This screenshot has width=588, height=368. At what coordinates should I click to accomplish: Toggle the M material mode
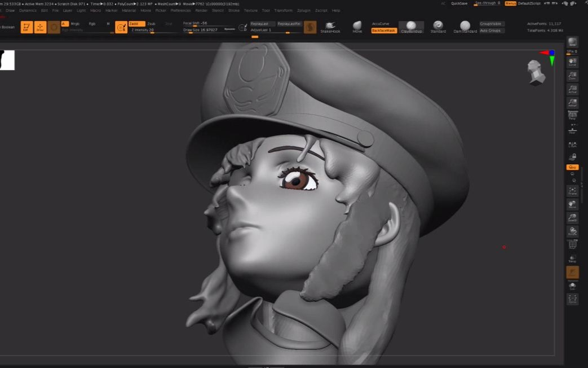(x=108, y=24)
